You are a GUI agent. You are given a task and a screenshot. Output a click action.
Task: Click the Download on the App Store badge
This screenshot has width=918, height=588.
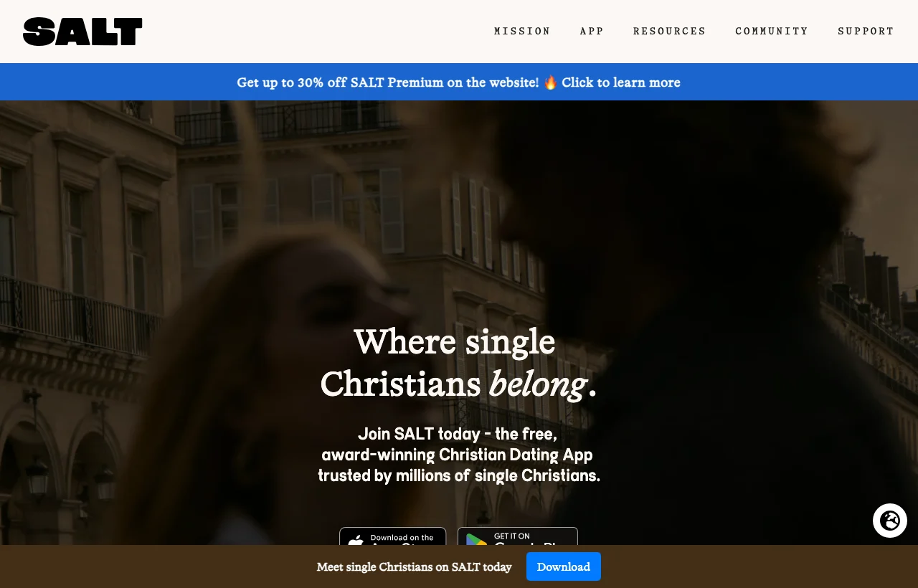393,536
